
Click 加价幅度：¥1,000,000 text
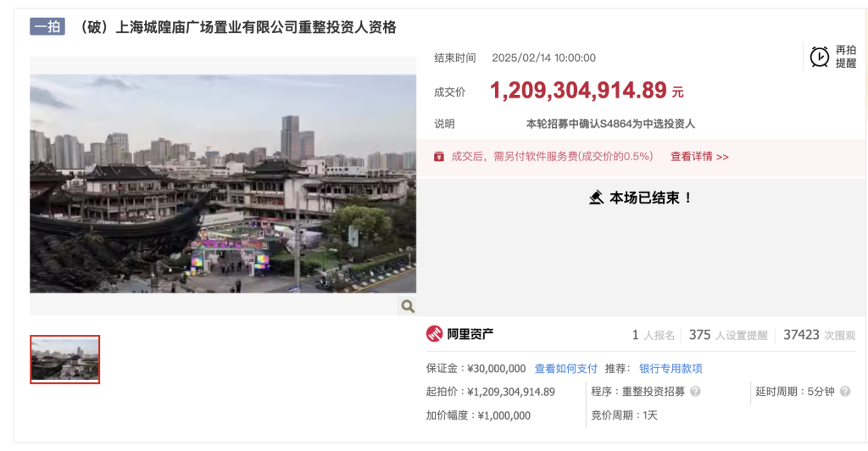point(478,415)
